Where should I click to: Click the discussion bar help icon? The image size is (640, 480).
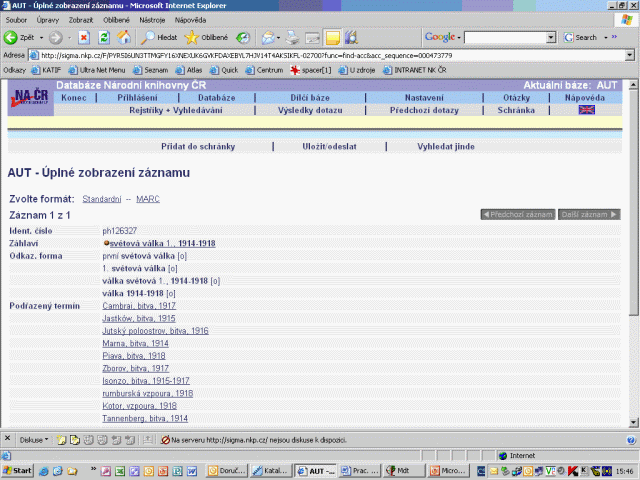click(631, 440)
